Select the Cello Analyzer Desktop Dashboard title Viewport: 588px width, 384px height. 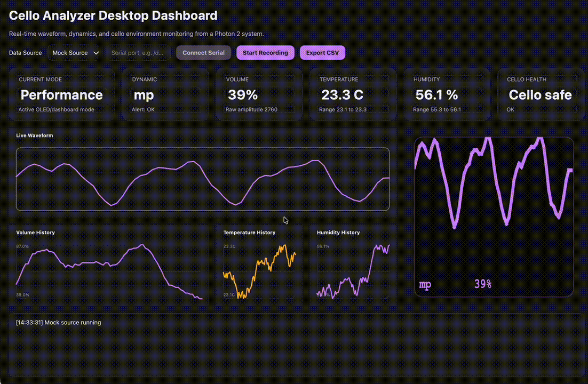click(x=113, y=15)
